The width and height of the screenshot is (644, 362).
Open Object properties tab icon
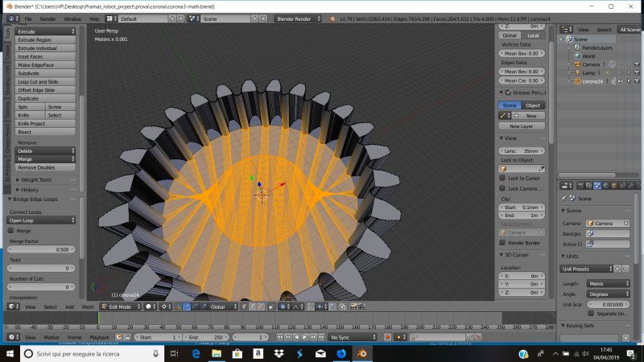(x=614, y=186)
